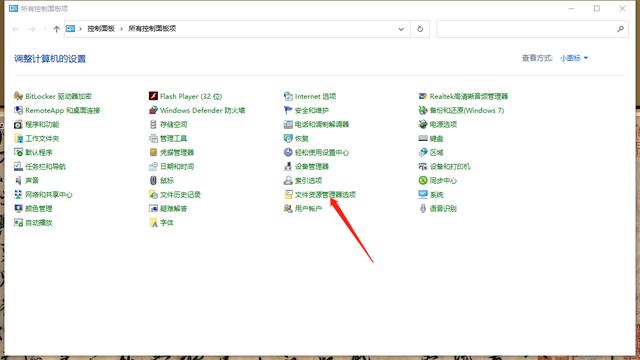
Task: Click the 鼠标 mouse icon
Action: 153,180
